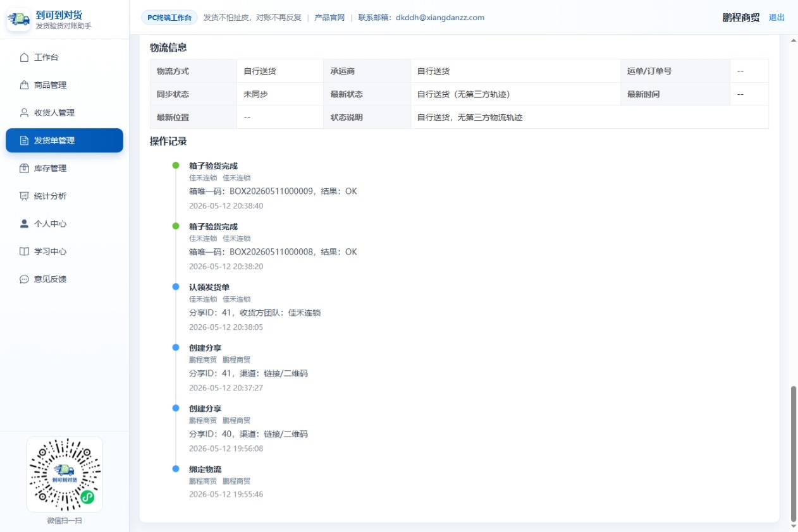Click timestamp 2026-05-12 19:55:46
Viewport: 798px width, 532px height.
[226, 494]
